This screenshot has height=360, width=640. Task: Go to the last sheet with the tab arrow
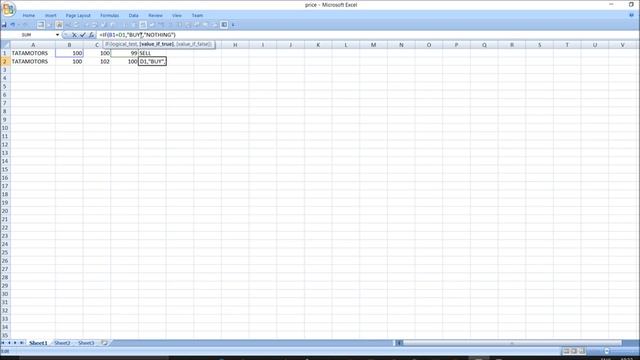click(x=22, y=343)
